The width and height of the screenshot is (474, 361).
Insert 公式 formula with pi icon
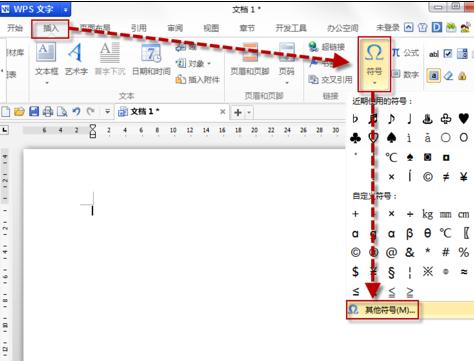tap(405, 53)
